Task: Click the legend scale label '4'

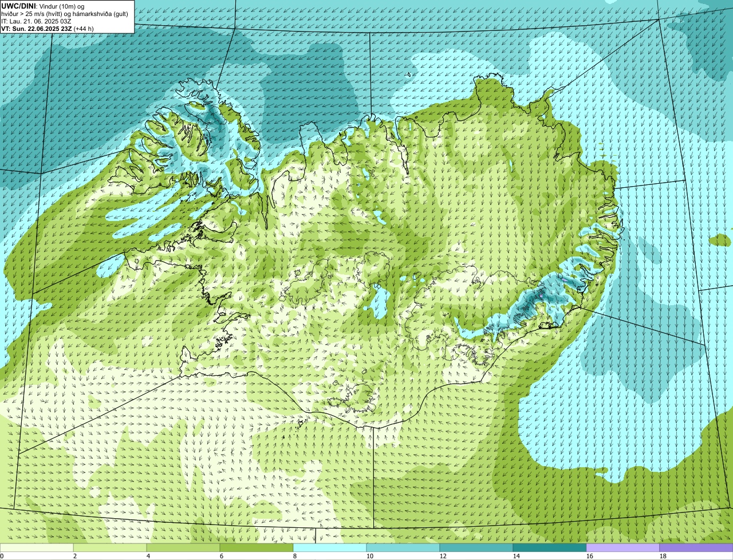Action: (148, 556)
